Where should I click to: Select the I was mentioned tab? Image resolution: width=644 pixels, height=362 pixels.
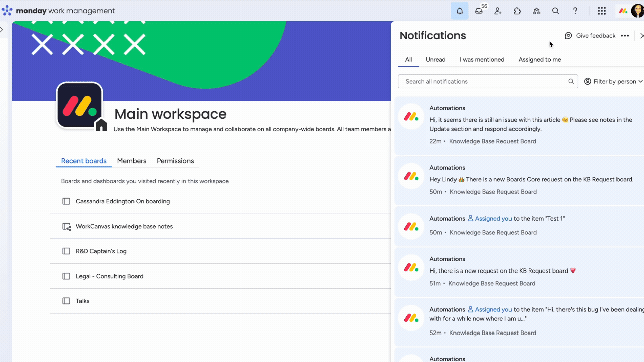pyautogui.click(x=482, y=59)
